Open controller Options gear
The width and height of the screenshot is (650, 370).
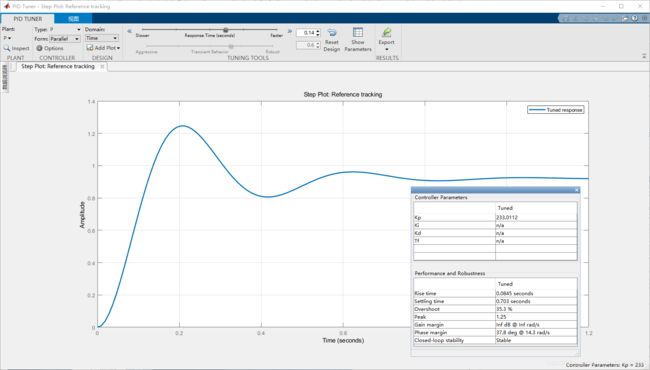pyautogui.click(x=39, y=48)
